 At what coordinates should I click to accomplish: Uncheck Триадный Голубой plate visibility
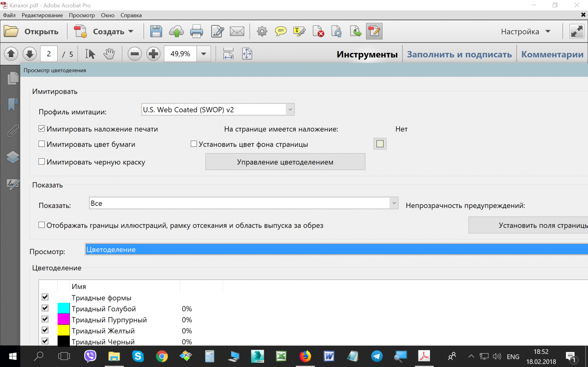[45, 308]
